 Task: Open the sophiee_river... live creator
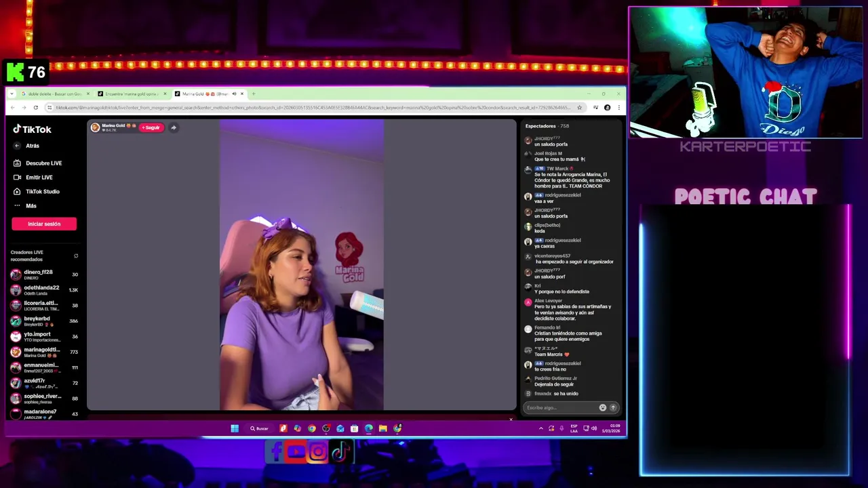coord(44,399)
